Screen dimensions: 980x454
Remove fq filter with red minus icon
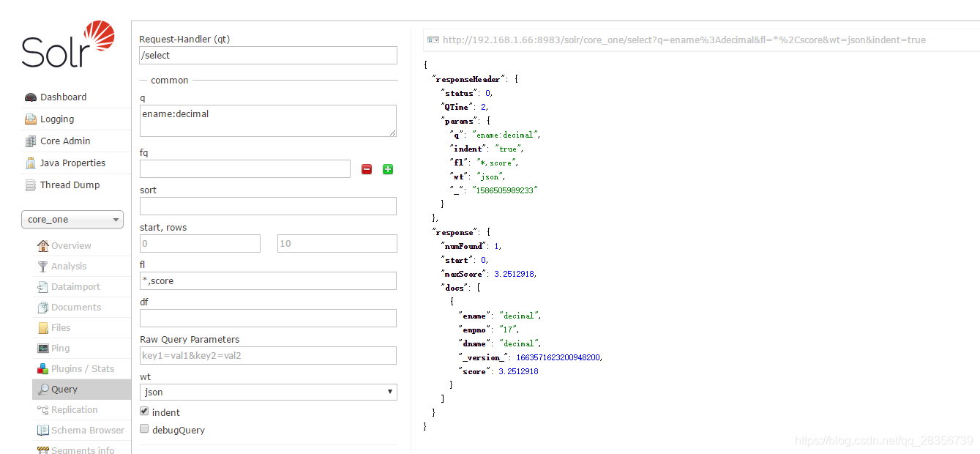click(367, 169)
